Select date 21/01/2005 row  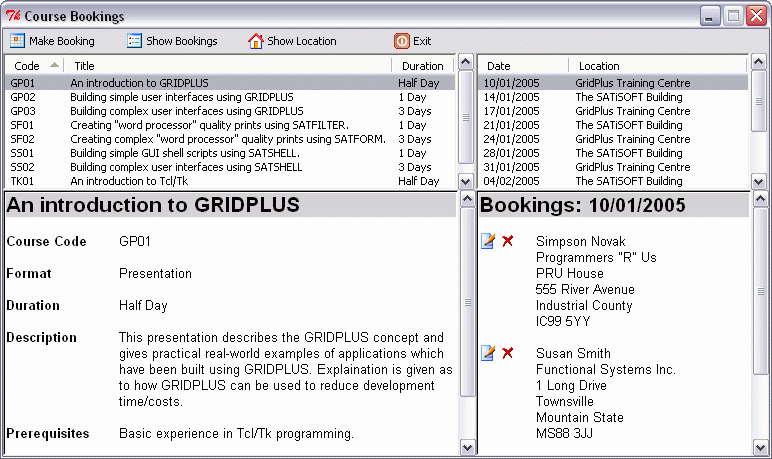click(x=613, y=125)
